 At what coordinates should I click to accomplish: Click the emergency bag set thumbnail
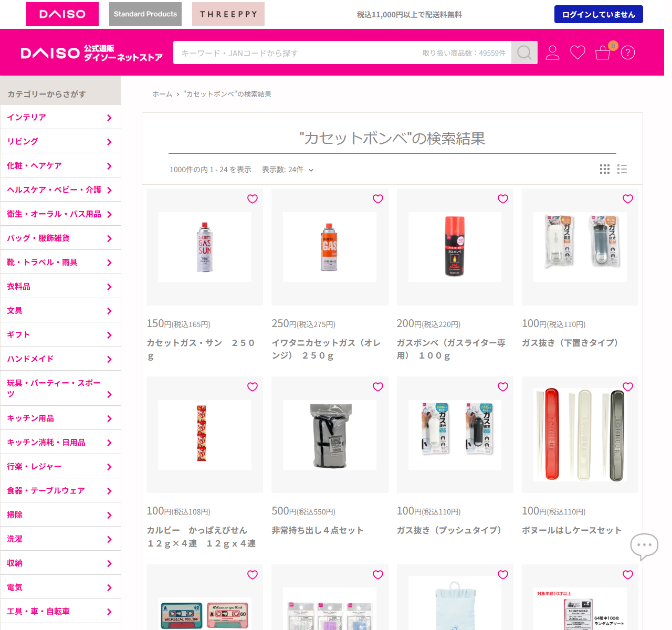[x=330, y=435]
